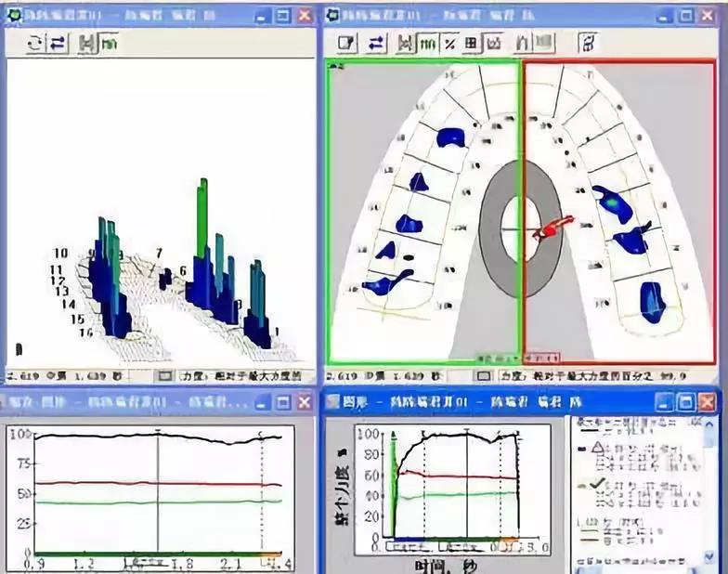Image resolution: width=728 pixels, height=574 pixels.
Task: Click the rotate icon in the 3D view toolbar
Action: tap(36, 44)
